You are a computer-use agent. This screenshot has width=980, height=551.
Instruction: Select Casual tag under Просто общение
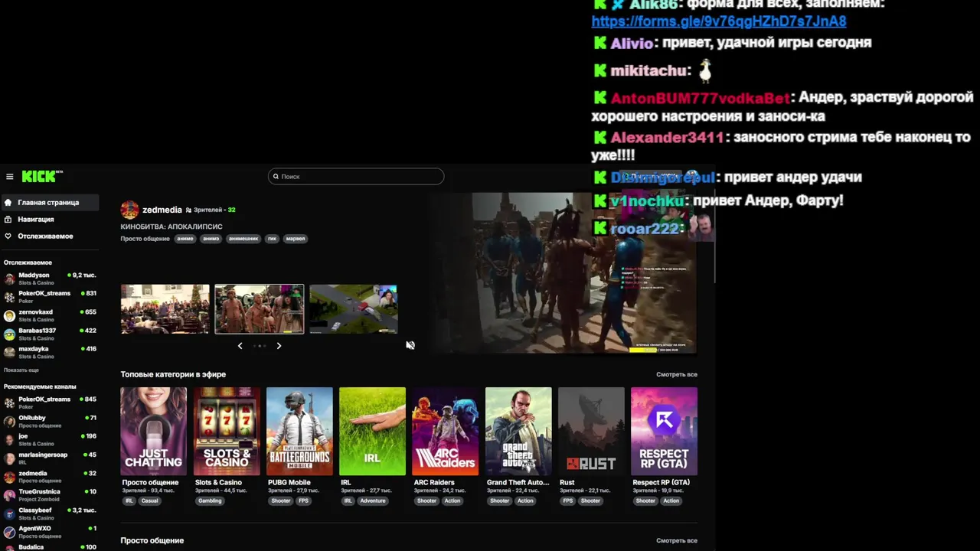click(x=150, y=501)
